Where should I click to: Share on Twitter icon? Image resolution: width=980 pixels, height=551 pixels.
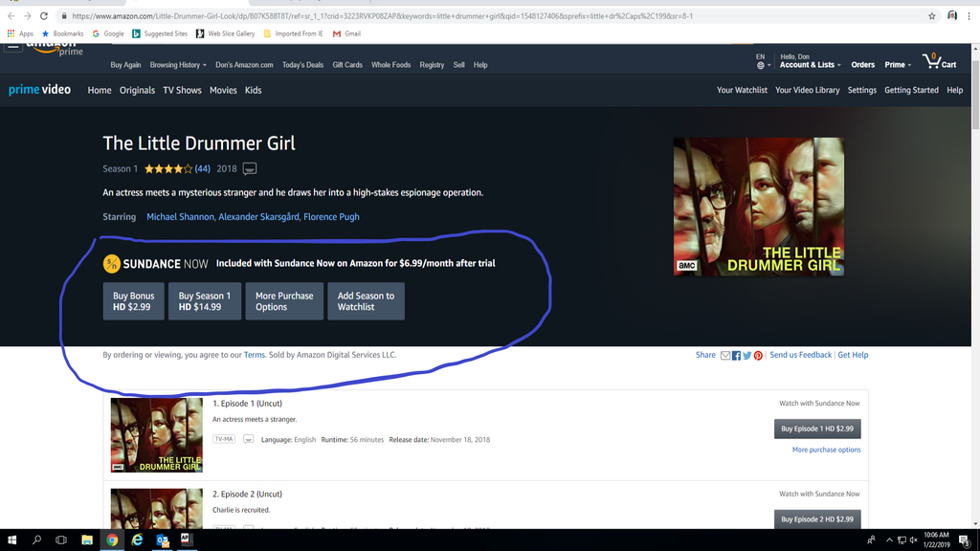pyautogui.click(x=746, y=356)
